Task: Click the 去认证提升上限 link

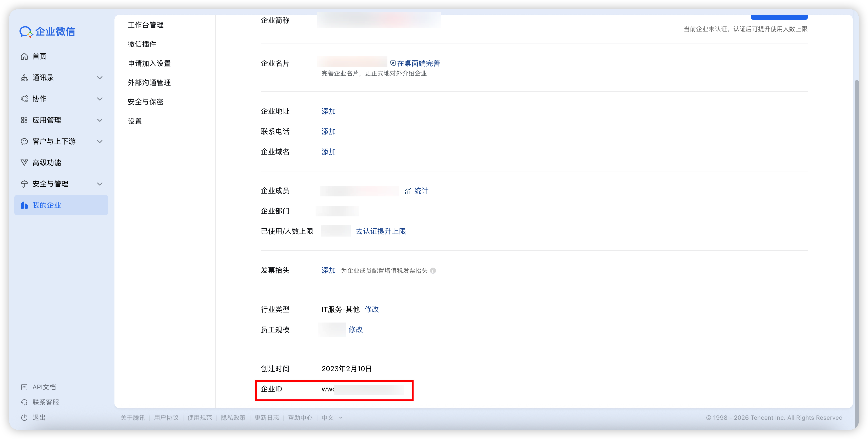Action: click(381, 231)
